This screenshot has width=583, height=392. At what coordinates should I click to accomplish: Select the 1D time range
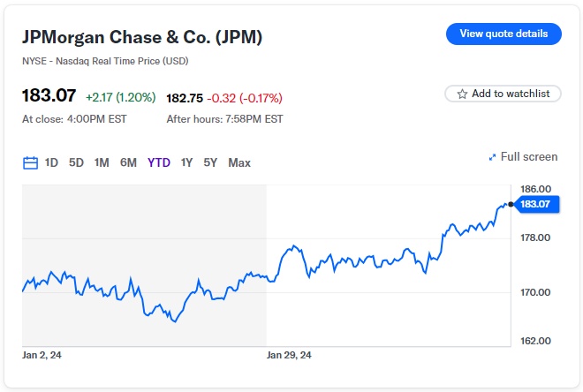(51, 162)
